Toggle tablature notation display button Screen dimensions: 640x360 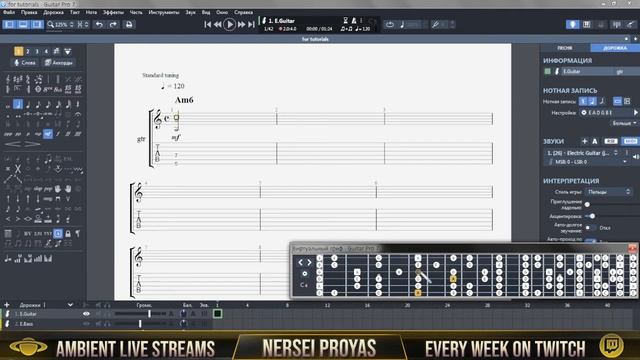point(592,101)
